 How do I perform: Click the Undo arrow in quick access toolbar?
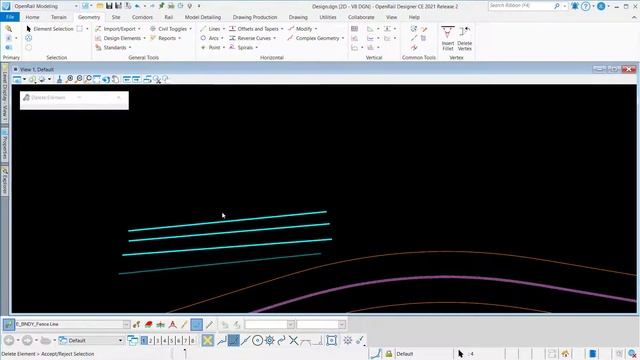click(137, 6)
